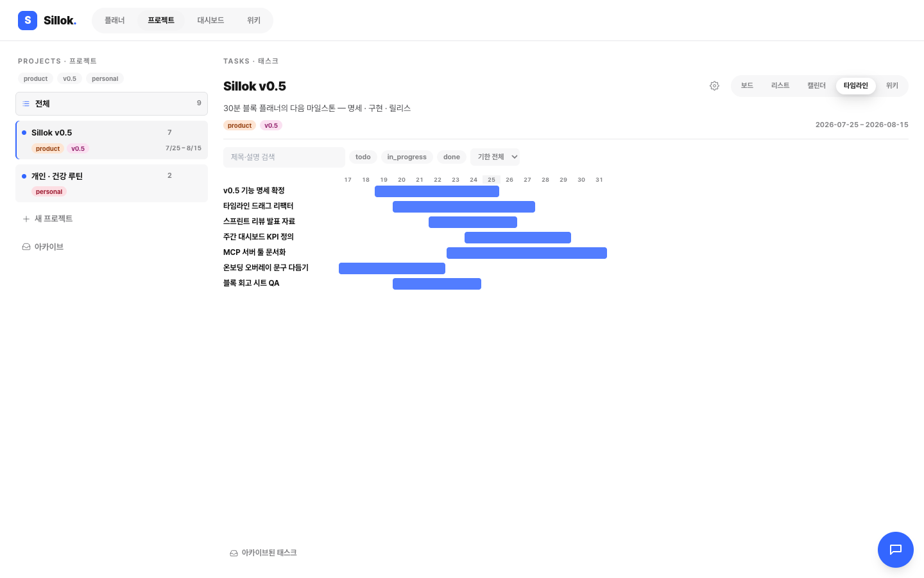Click day 31 in the timeline header
This screenshot has height=578, width=924.
click(599, 180)
